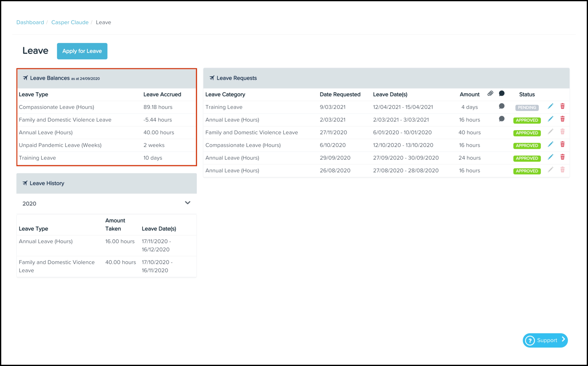The height and width of the screenshot is (366, 588).
Task: Delete the pending Training Leave request
Action: (562, 106)
